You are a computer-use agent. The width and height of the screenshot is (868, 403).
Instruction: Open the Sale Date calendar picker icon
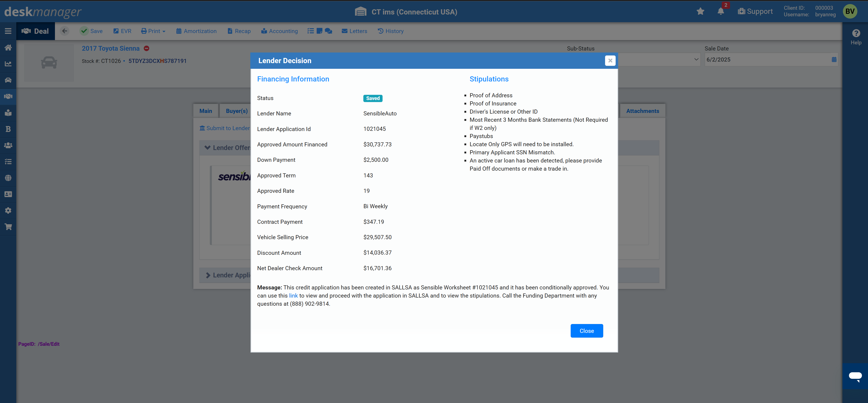834,60
